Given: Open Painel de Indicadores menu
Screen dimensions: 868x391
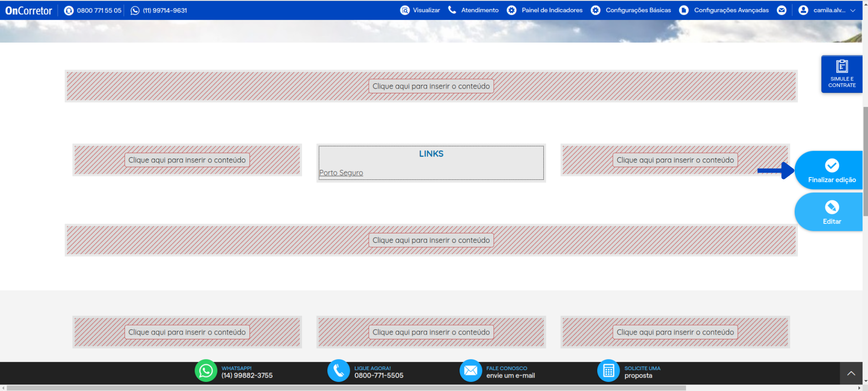Looking at the screenshot, I should click(x=545, y=10).
